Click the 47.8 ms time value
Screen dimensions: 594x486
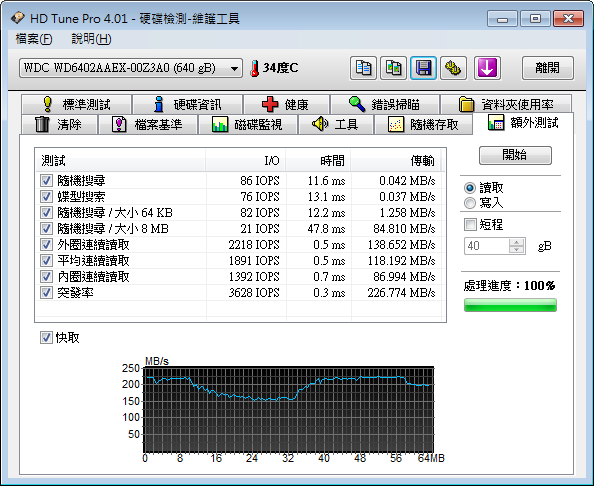pos(326,229)
